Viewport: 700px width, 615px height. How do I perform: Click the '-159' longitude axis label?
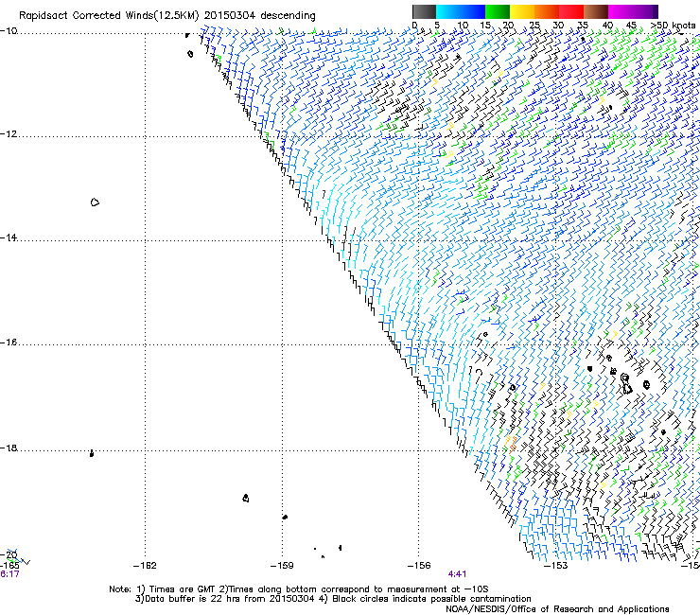point(282,566)
